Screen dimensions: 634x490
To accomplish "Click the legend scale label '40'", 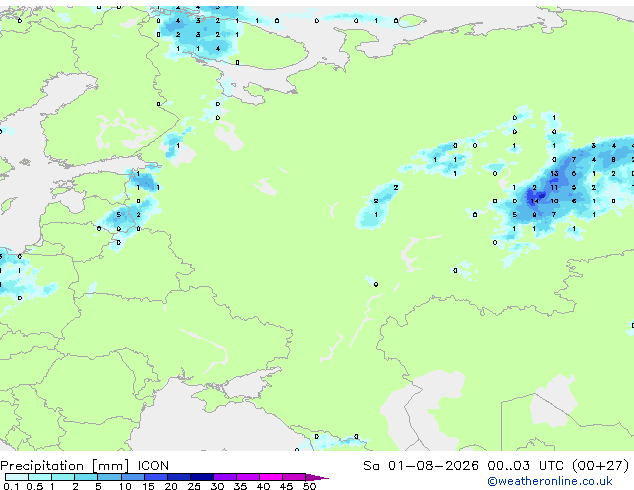I will [x=263, y=486].
